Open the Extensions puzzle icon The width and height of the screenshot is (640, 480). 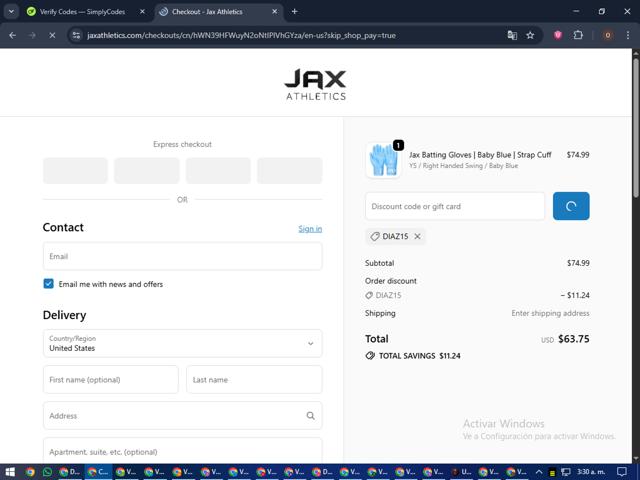pos(578,36)
